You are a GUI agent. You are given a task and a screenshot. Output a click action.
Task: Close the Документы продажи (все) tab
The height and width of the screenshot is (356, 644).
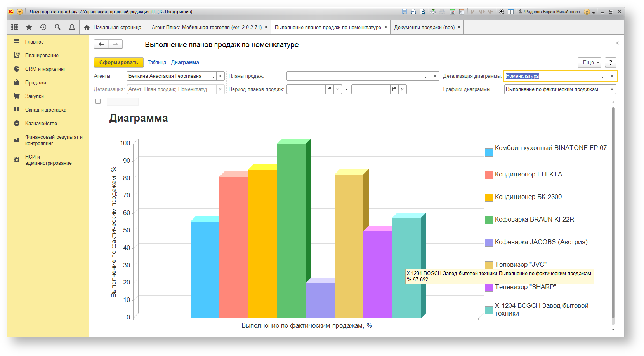459,27
